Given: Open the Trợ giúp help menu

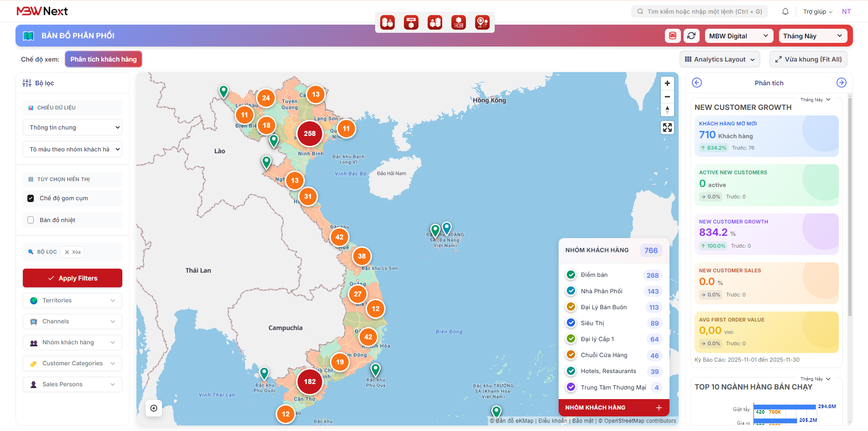Looking at the screenshot, I should coord(817,11).
